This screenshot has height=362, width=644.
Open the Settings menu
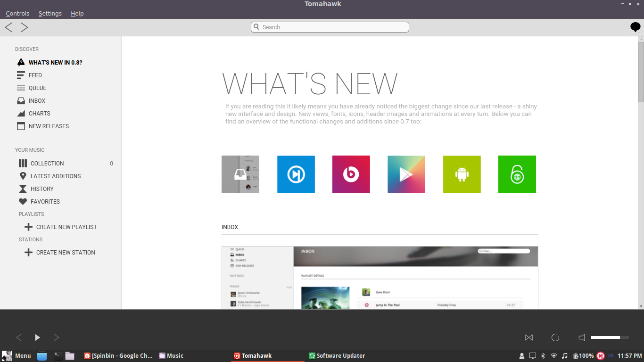(x=50, y=13)
